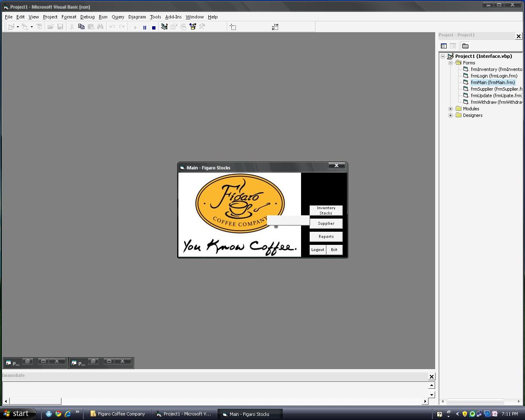The height and width of the screenshot is (420, 525).
Task: Click the Menu Editor toolbar icon
Action: (39, 27)
